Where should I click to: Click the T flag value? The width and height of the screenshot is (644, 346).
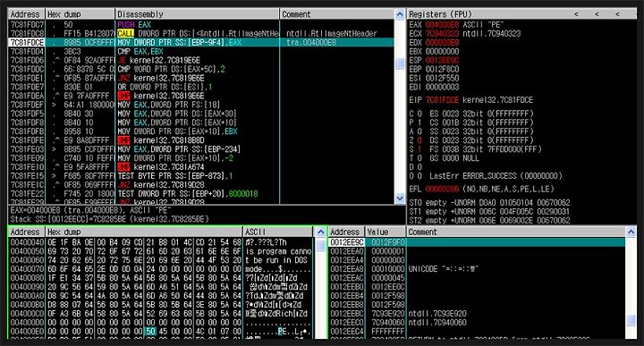coord(419,158)
